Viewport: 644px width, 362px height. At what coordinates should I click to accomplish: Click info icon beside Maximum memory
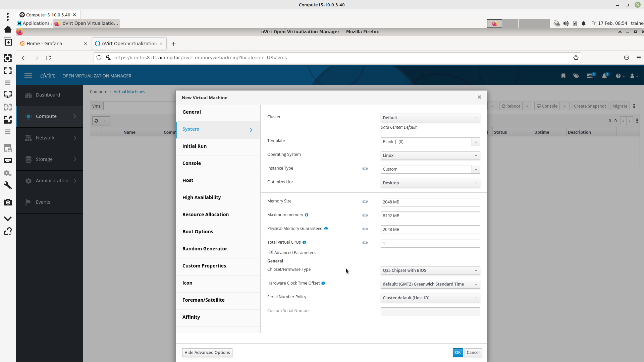[x=307, y=215]
